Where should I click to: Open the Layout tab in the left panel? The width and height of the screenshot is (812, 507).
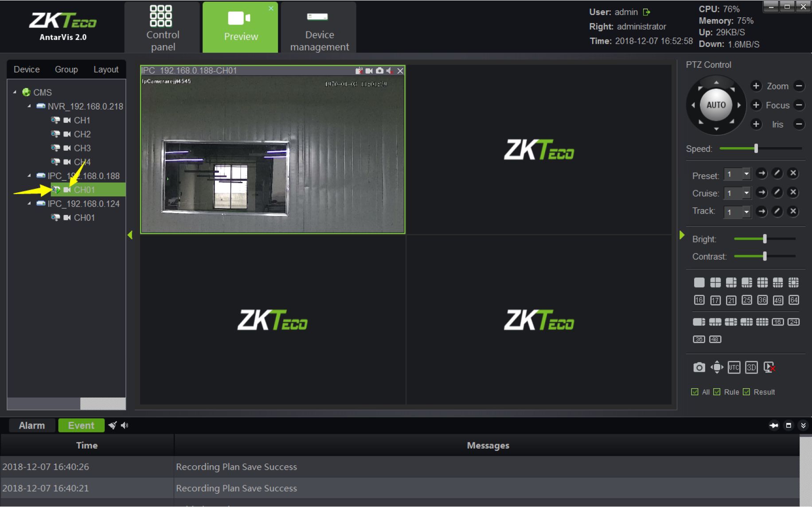[105, 70]
